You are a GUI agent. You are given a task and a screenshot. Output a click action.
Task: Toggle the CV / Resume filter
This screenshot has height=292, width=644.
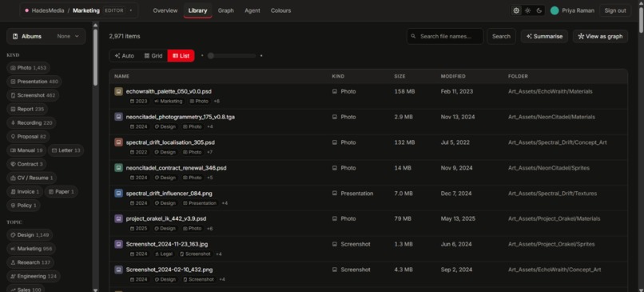[x=32, y=178]
